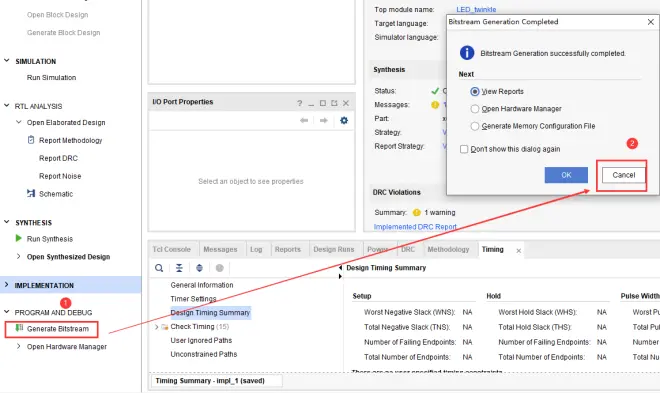Collapse the PROGRAM AND DEBUG section

pos(7,312)
